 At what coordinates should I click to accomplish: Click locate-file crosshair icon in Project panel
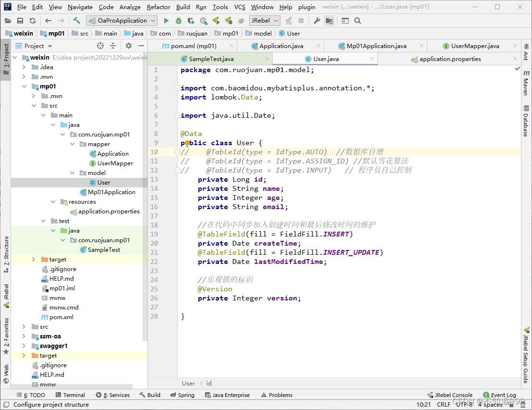point(100,46)
